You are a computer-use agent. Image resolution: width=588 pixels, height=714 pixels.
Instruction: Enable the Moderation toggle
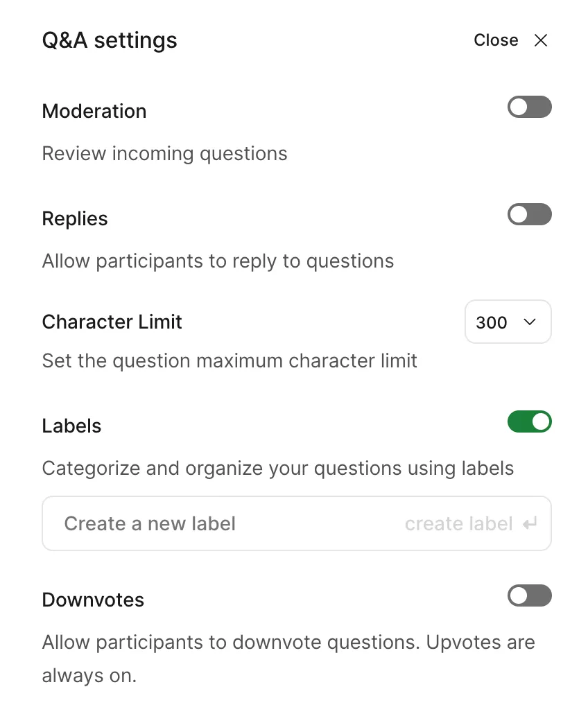pyautogui.click(x=530, y=107)
